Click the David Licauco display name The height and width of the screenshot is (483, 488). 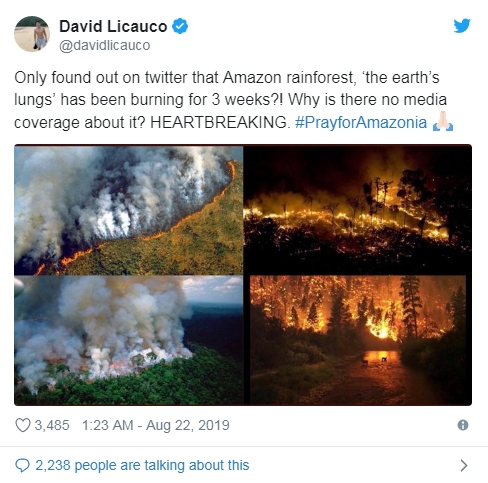point(113,26)
